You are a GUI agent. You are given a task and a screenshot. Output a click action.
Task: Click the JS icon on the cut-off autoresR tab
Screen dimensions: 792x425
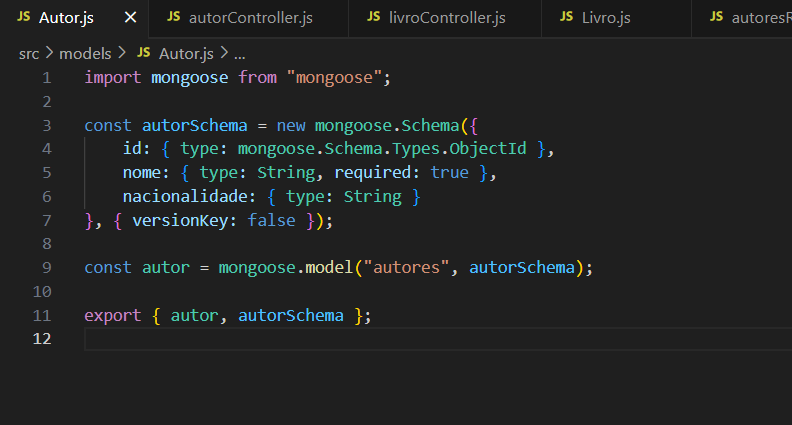click(715, 18)
